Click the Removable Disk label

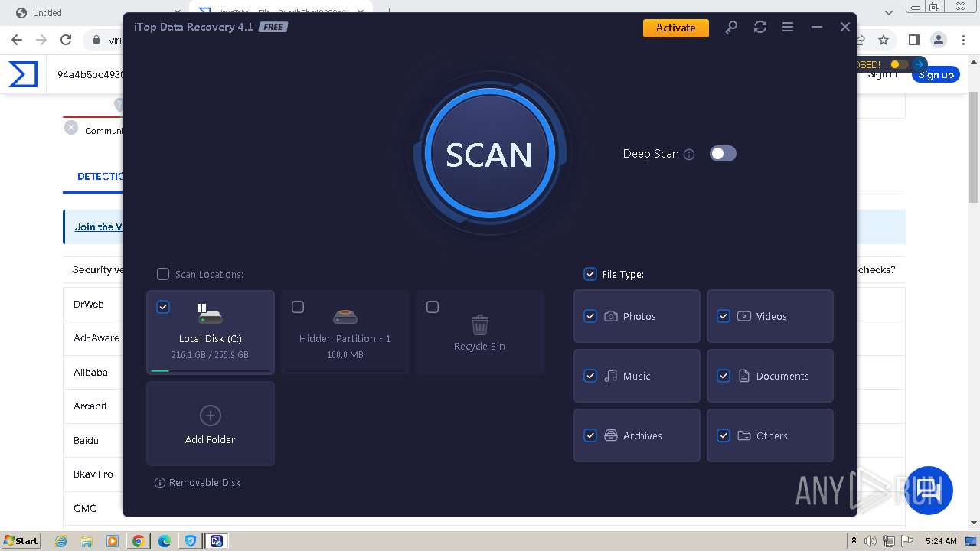click(x=204, y=483)
